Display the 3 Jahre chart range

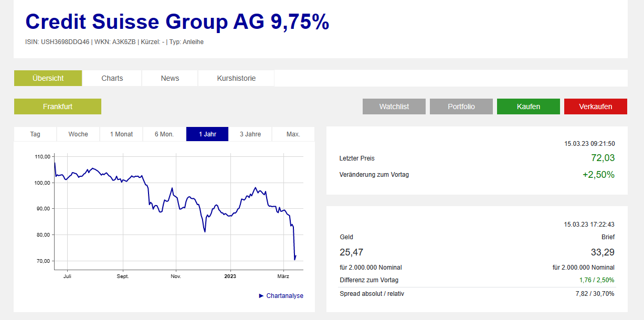pyautogui.click(x=250, y=134)
